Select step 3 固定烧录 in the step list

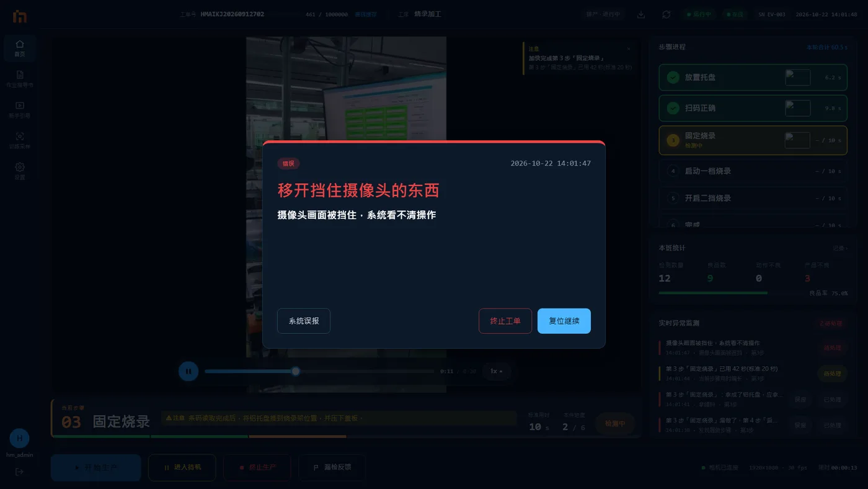pos(753,140)
